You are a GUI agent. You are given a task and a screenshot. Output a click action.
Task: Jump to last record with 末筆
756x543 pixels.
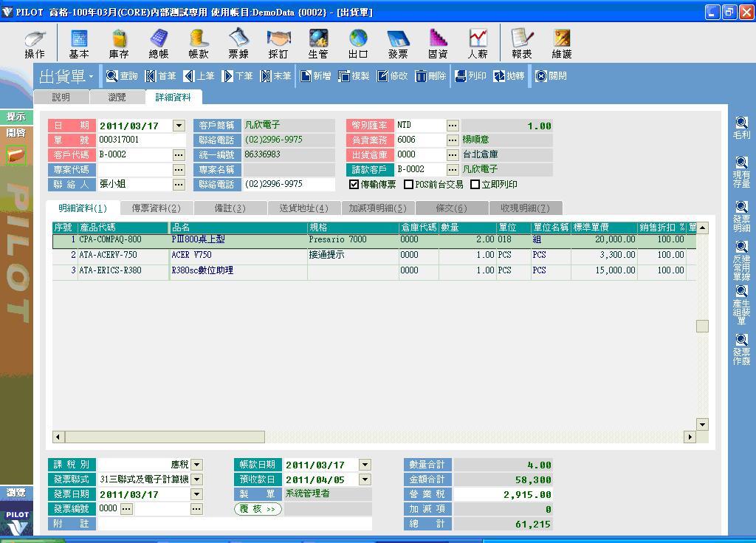coord(276,76)
